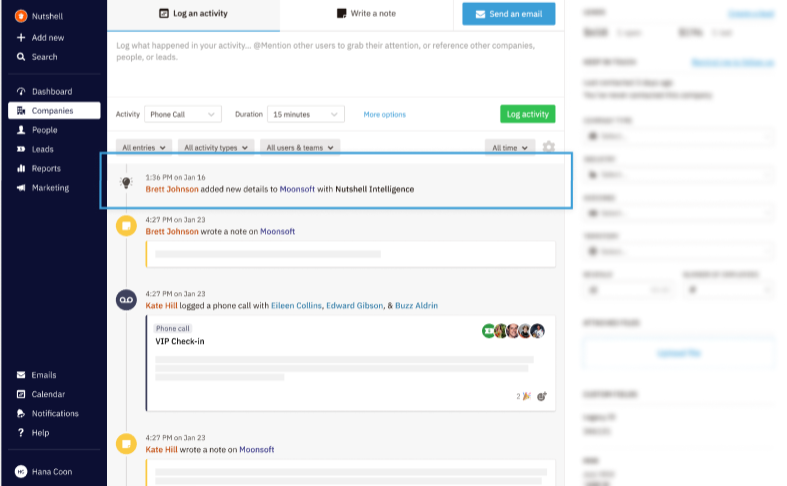Open the Calendar sidebar icon

pyautogui.click(x=21, y=394)
